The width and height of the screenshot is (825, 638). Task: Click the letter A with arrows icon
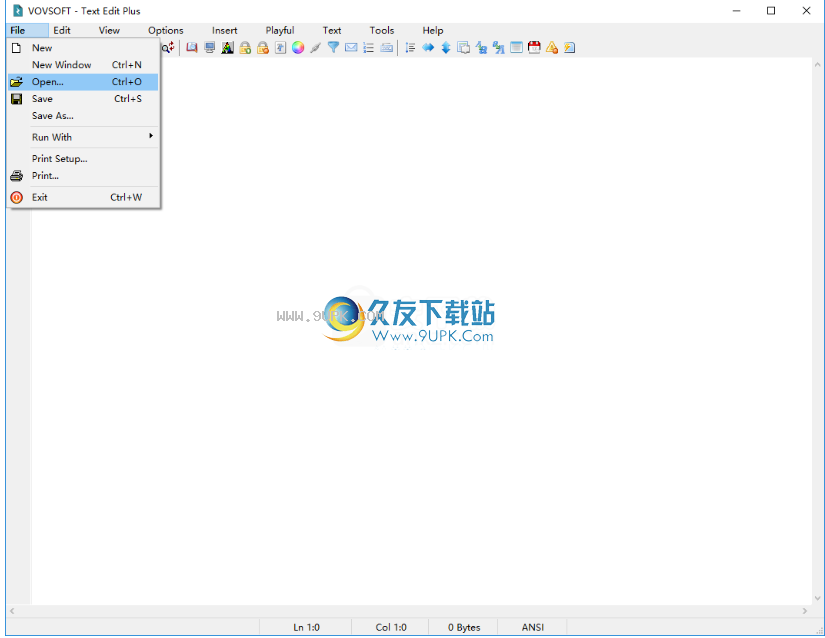point(481,48)
